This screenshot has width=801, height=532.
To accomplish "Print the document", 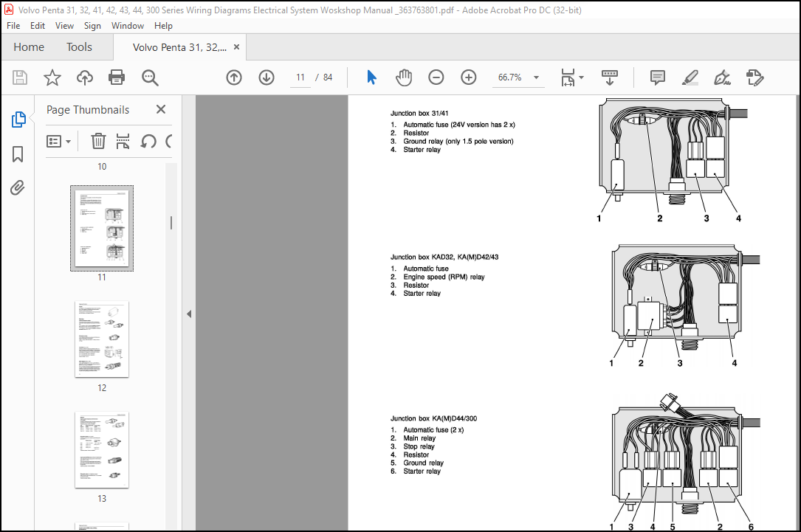I will [x=117, y=77].
